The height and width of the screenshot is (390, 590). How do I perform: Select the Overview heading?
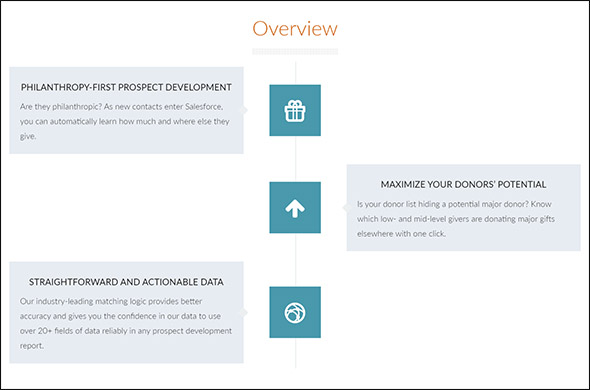[x=295, y=29]
